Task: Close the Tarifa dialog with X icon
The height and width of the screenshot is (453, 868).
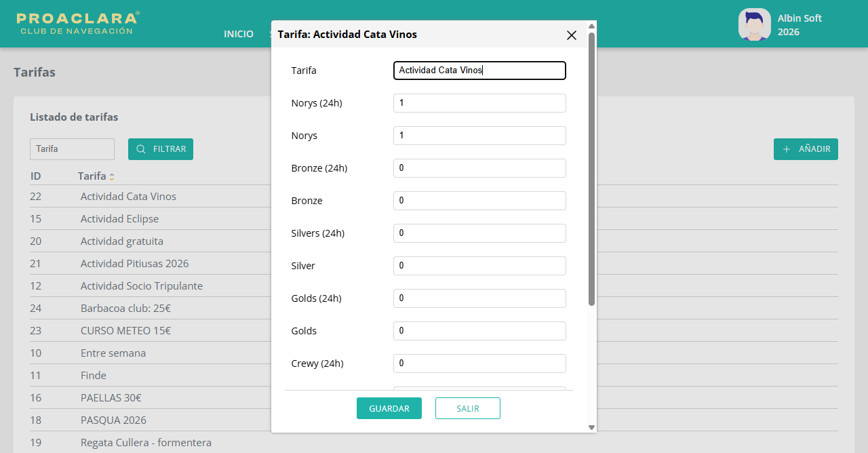Action: click(x=572, y=35)
